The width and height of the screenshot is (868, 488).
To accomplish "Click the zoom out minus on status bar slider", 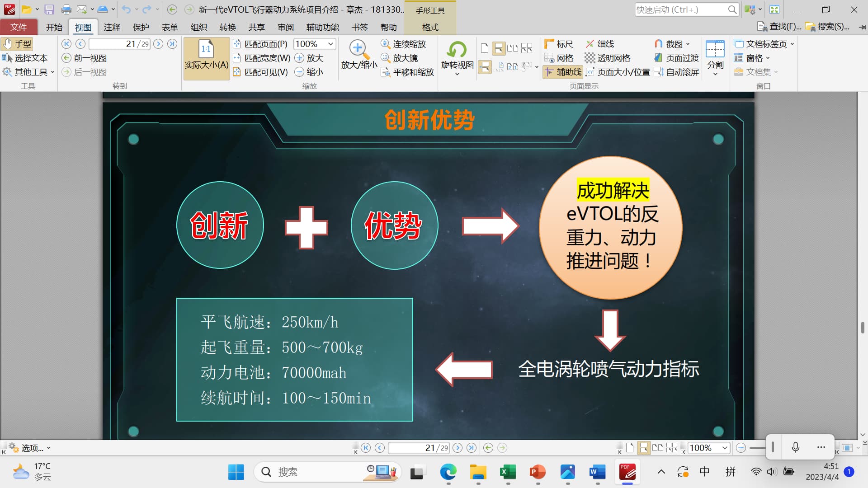I will [x=741, y=448].
